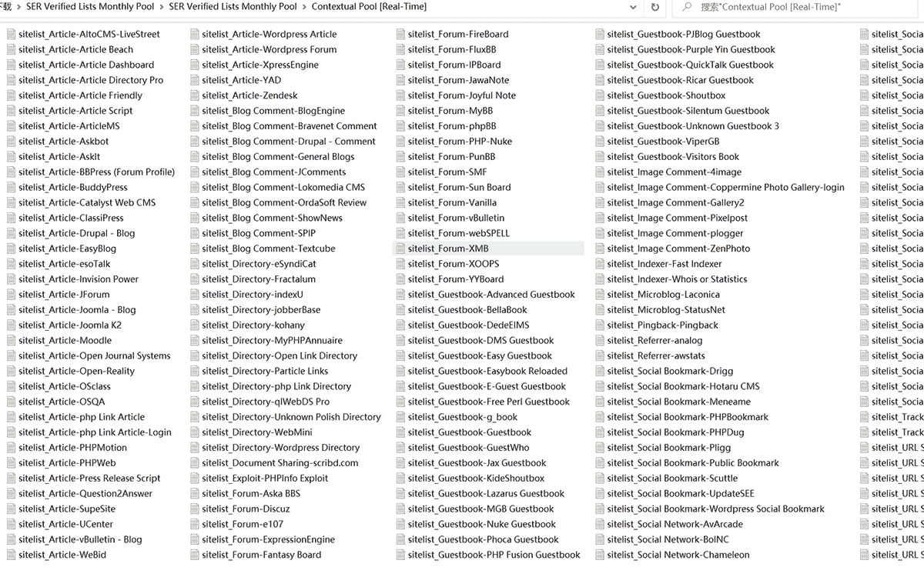Click file icon of sitelist_Article-AltoCMS-LiveStreet
The image size is (924, 567).
click(11, 34)
